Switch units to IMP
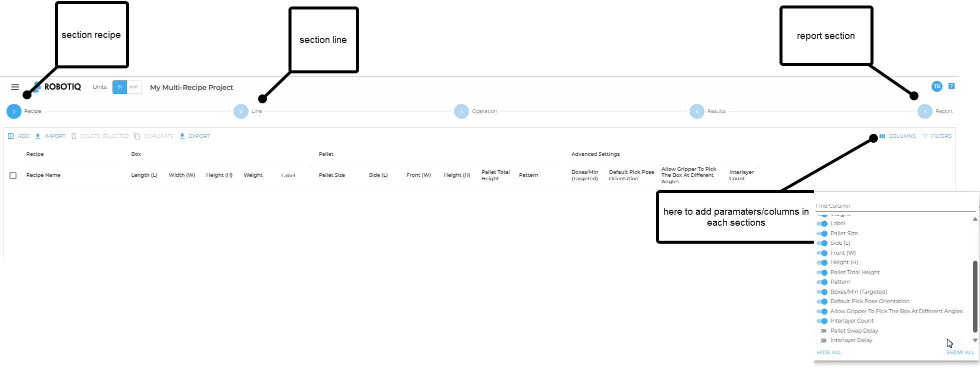The image size is (980, 368). [x=134, y=87]
